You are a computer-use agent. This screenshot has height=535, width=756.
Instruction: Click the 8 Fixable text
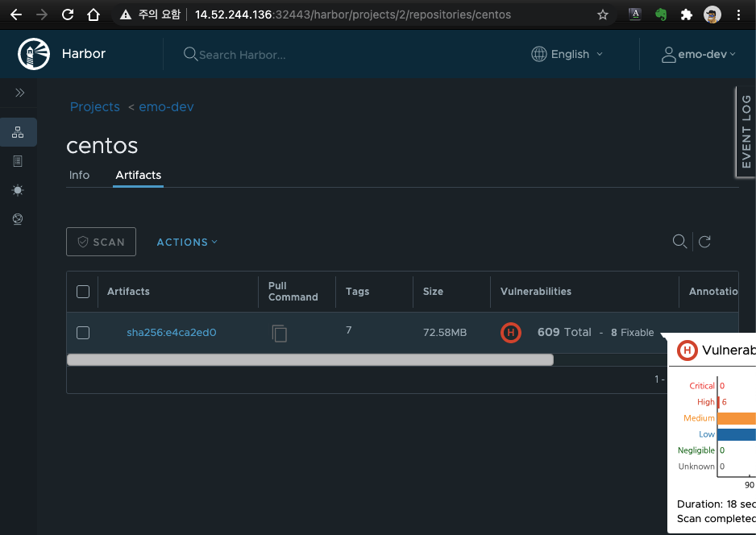coord(632,333)
